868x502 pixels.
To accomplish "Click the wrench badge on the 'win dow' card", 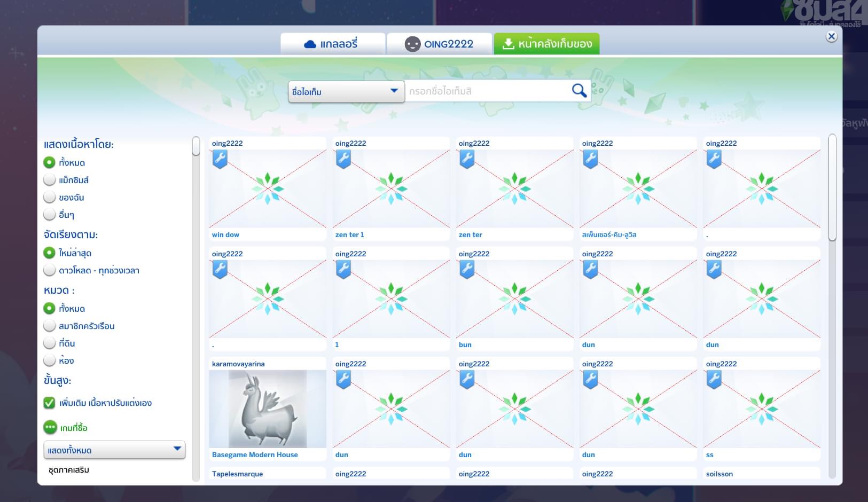I will coord(220,159).
